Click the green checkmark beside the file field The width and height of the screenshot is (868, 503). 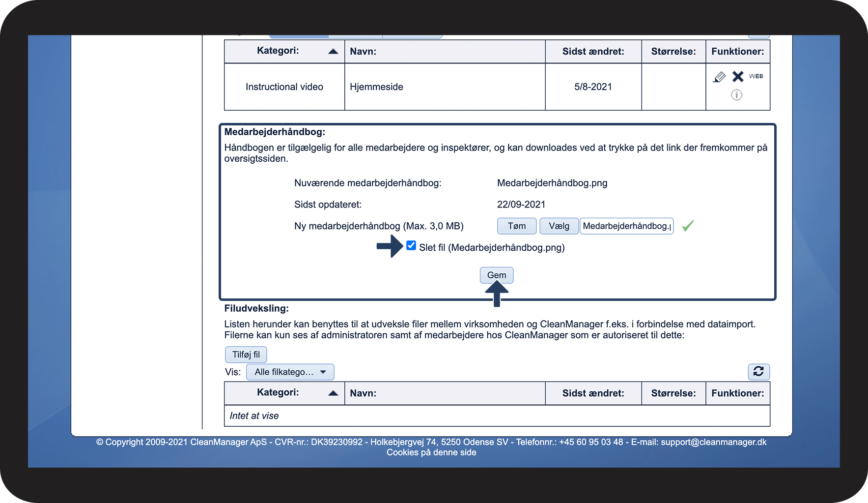pos(688,226)
